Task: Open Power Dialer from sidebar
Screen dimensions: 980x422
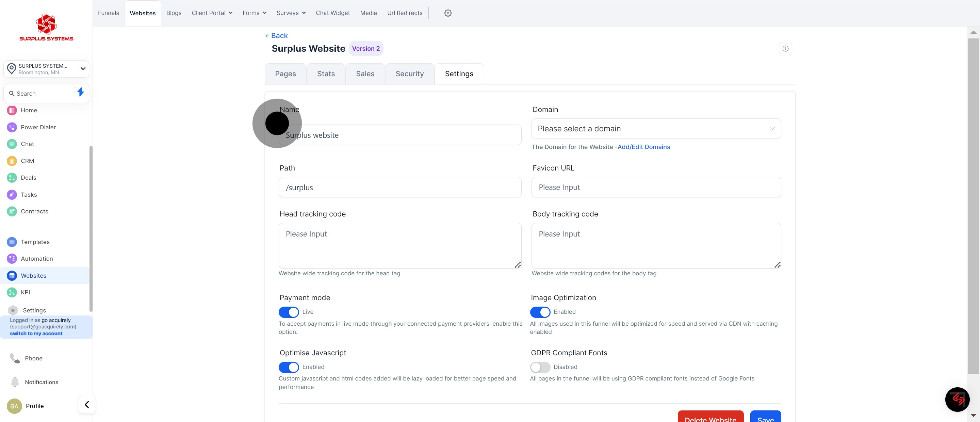Action: point(38,127)
